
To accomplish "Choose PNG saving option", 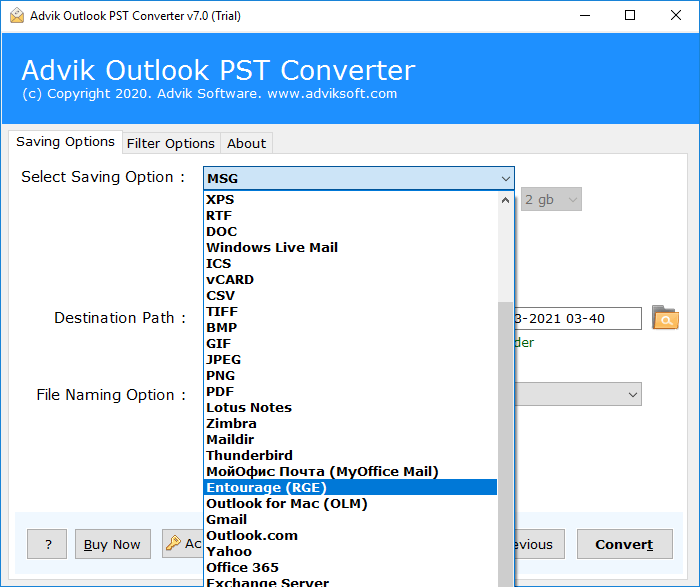I will pyautogui.click(x=350, y=375).
